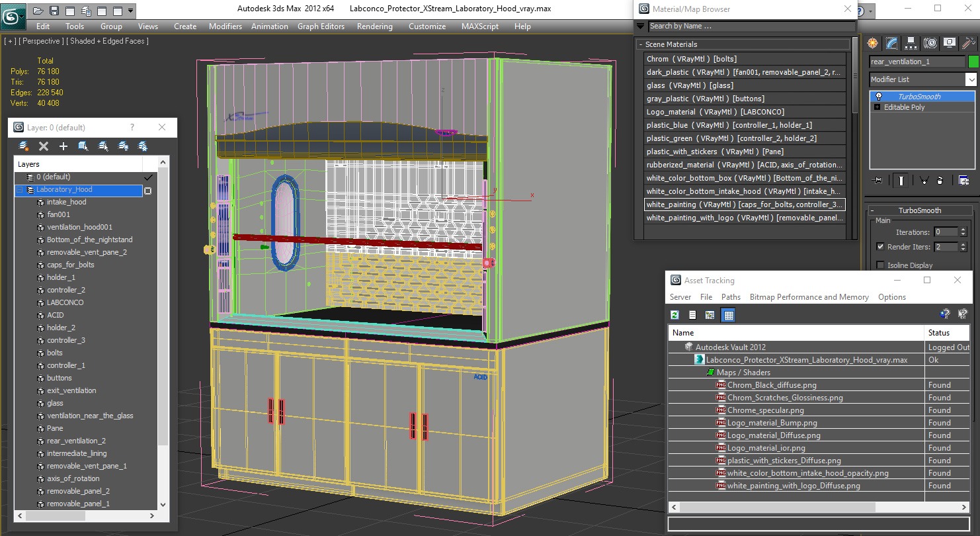The image size is (980, 536).
Task: Click the Layers column header
Action: pos(78,164)
